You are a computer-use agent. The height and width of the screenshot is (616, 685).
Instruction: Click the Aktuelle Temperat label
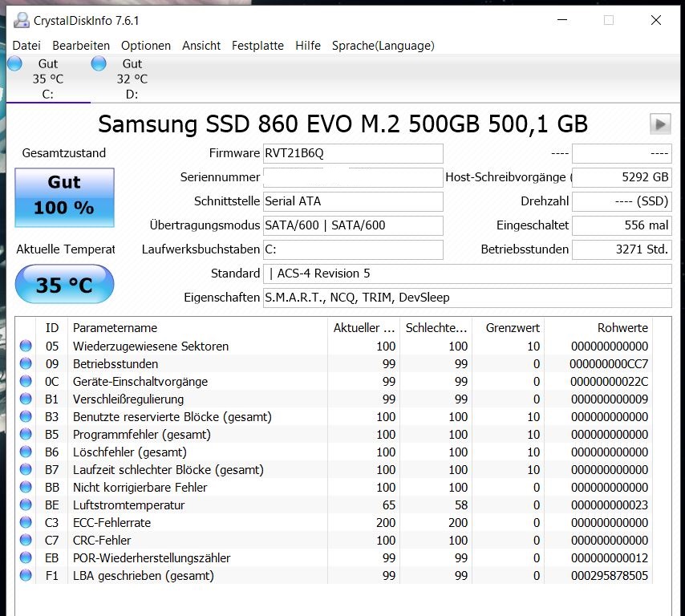(x=66, y=249)
